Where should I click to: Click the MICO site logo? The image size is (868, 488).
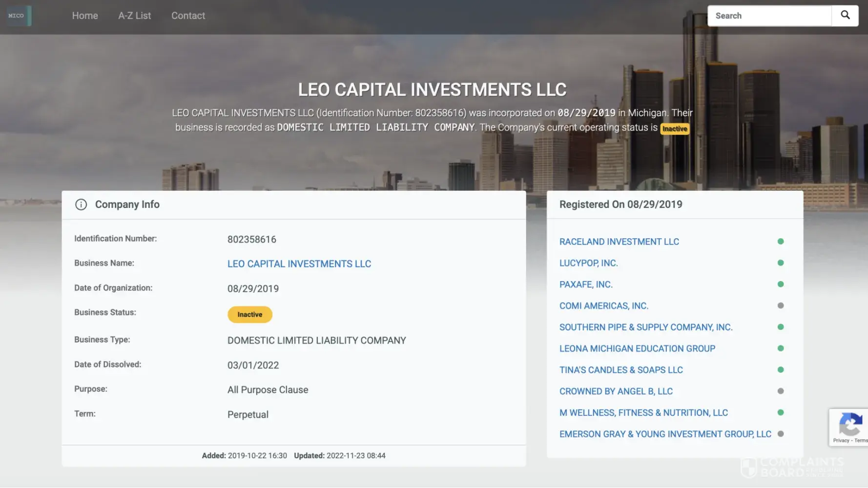click(19, 16)
